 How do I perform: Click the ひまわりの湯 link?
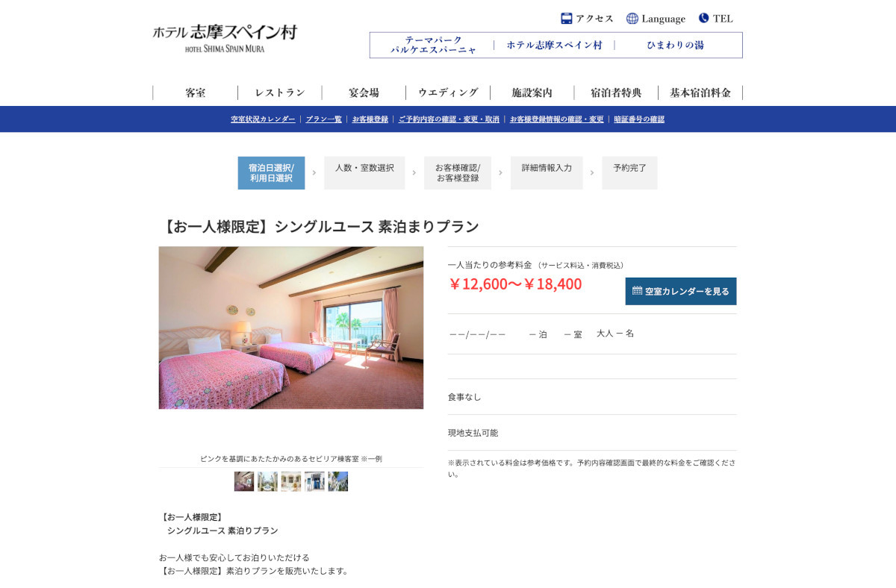[676, 45]
